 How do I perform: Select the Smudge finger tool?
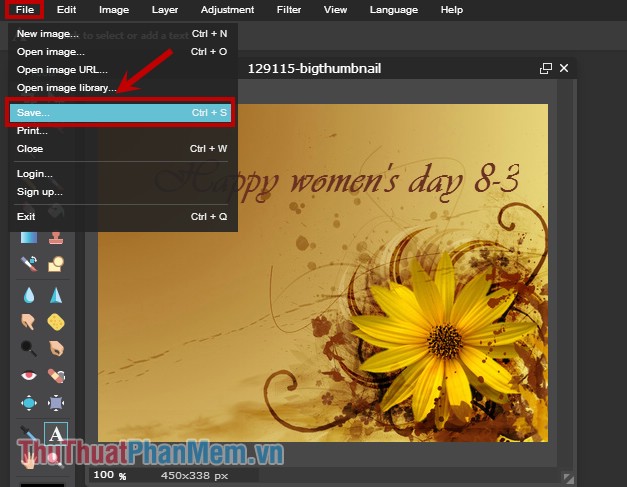(29, 322)
